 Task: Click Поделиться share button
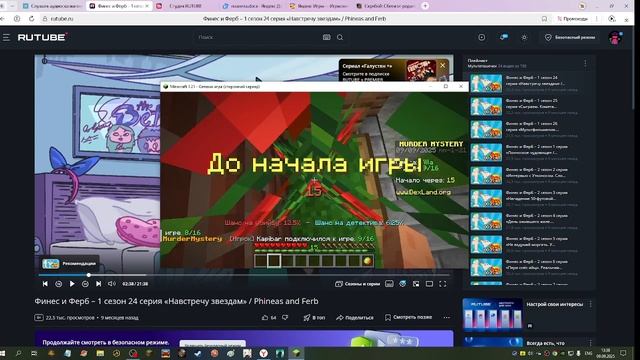click(x=355, y=317)
